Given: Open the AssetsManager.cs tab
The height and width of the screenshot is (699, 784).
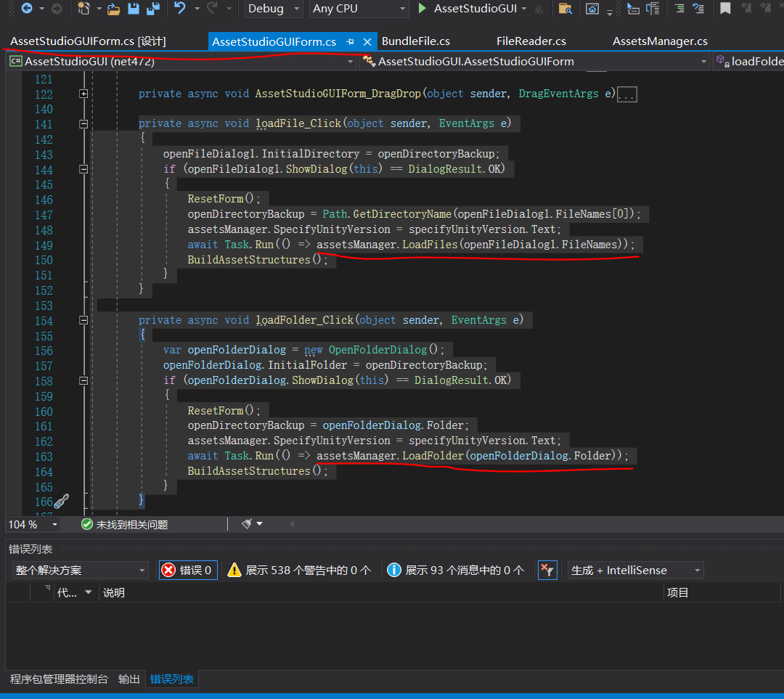Looking at the screenshot, I should pyautogui.click(x=660, y=41).
